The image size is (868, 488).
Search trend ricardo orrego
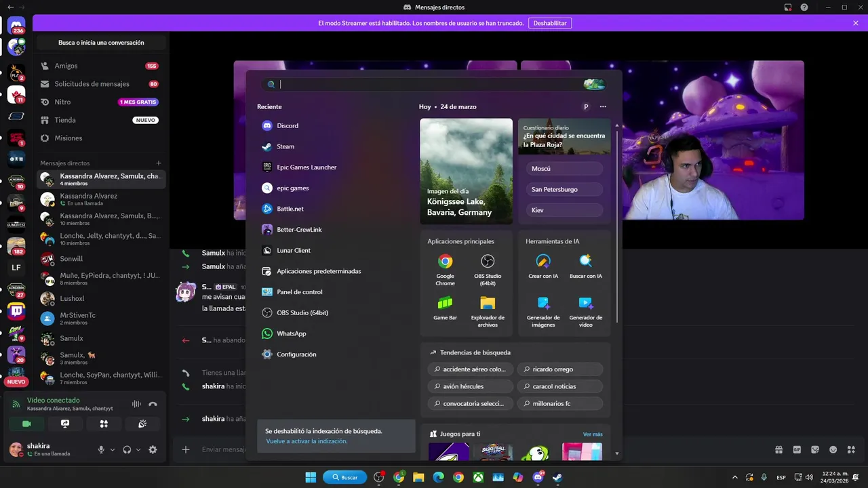[x=559, y=369]
